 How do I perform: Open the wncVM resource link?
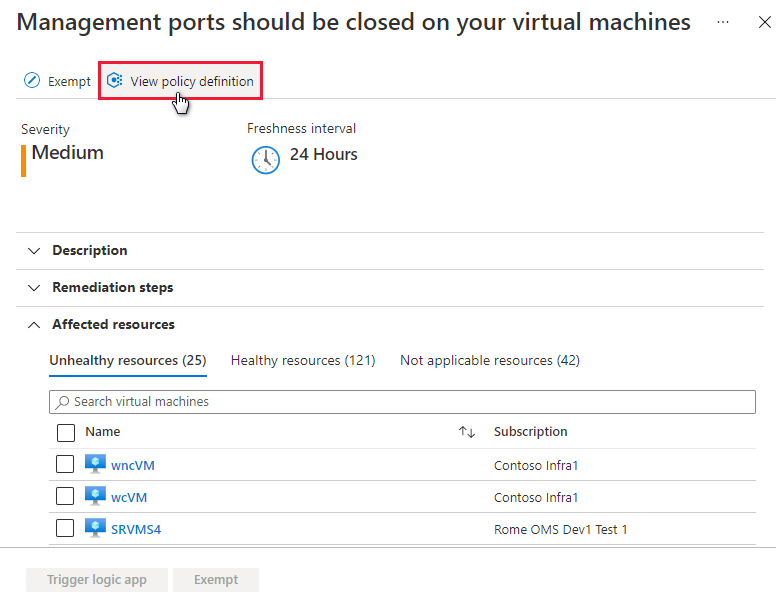[x=133, y=465]
